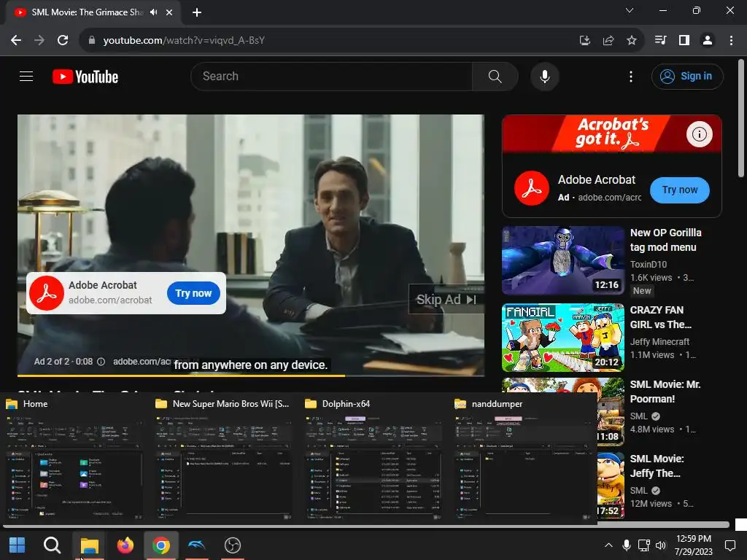747x560 pixels.
Task: Open YouTube settings three-dot menu
Action: 631,76
